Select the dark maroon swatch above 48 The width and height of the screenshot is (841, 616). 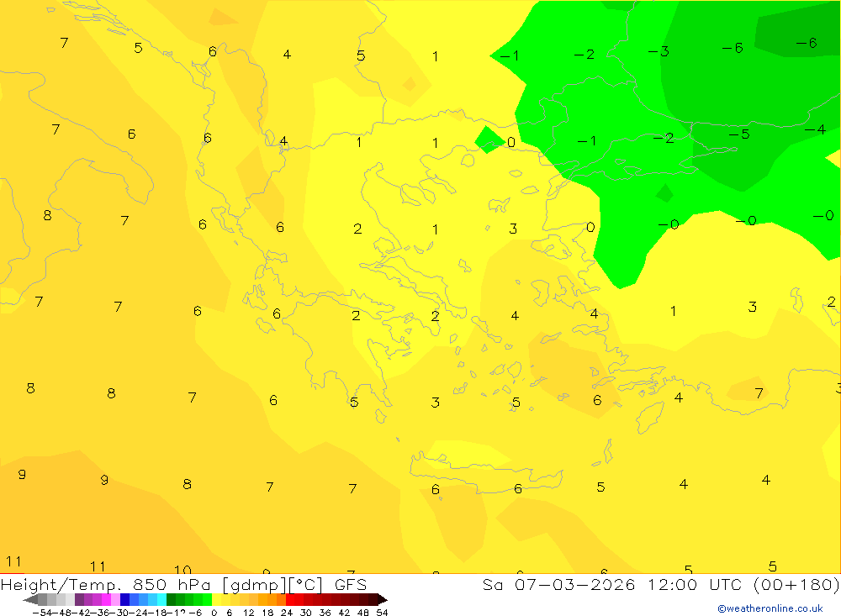364,599
